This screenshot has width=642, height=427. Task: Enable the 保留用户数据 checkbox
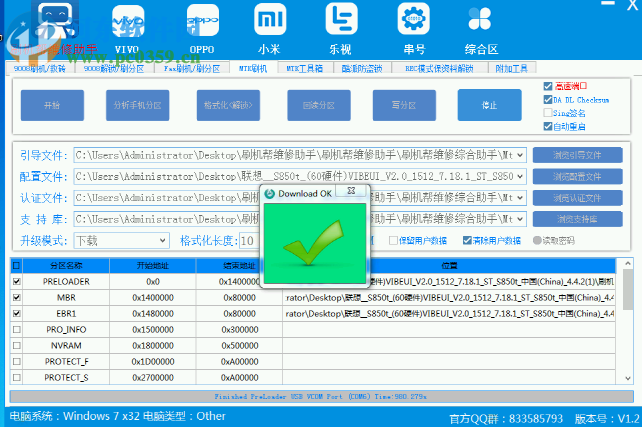(x=393, y=240)
